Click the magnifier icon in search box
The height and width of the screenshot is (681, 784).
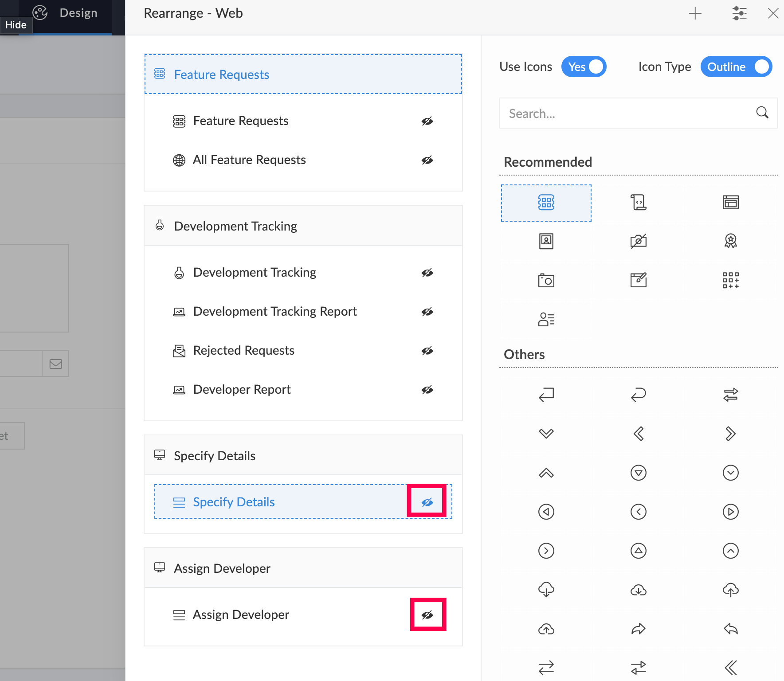(762, 113)
